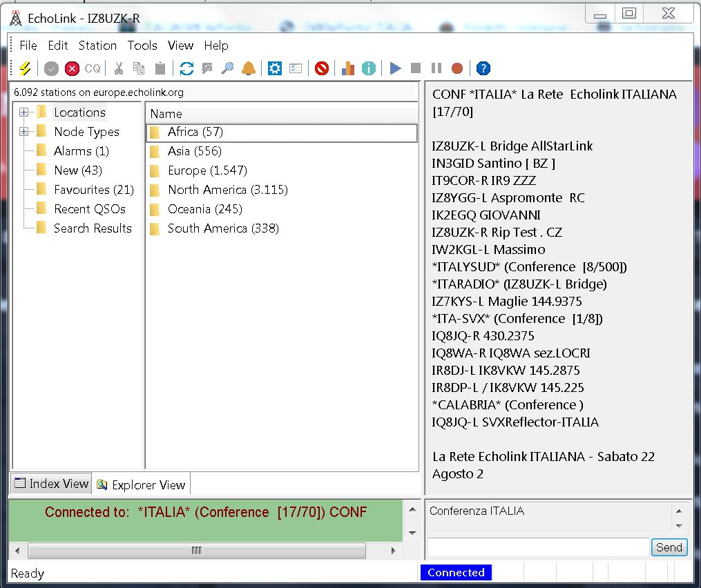The width and height of the screenshot is (701, 588).
Task: Click the Copy pages icon
Action: [139, 68]
